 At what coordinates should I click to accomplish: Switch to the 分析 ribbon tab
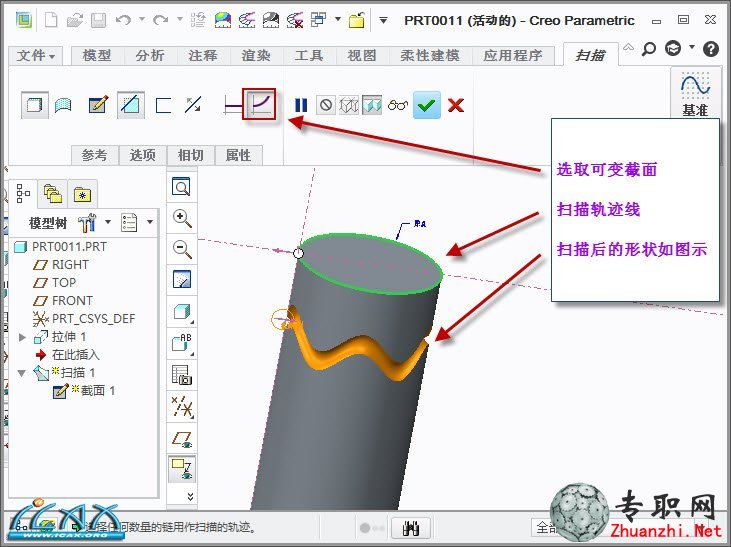point(150,55)
